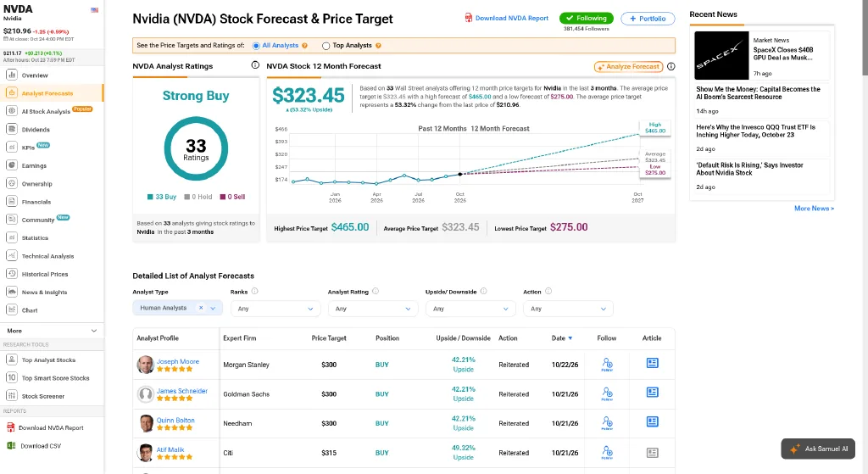Screen dimensions: 868x474
Task: Open Financials sidebar icon
Action: coord(11,202)
